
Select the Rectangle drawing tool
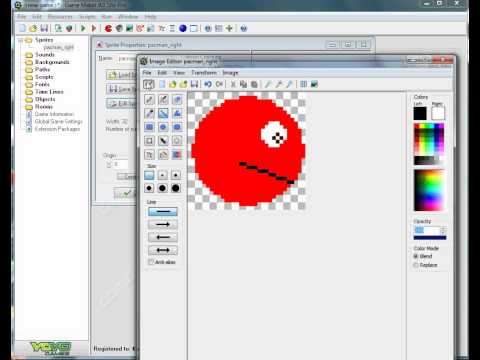149,127
